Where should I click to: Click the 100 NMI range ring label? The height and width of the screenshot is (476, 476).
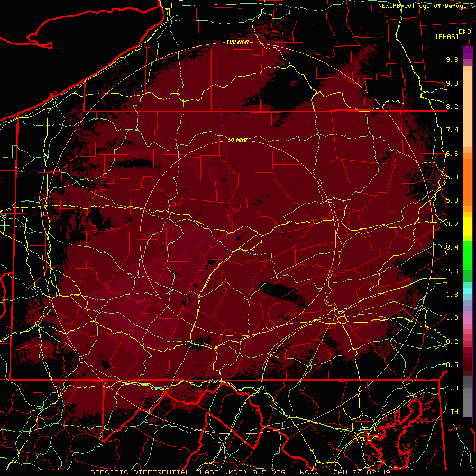237,42
